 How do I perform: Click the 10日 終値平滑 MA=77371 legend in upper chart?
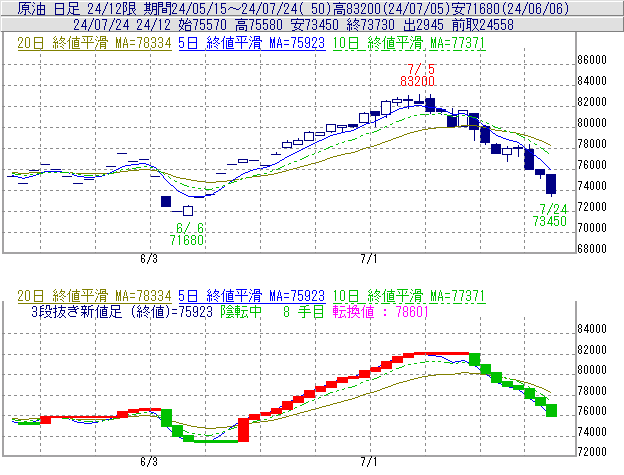pyautogui.click(x=409, y=43)
